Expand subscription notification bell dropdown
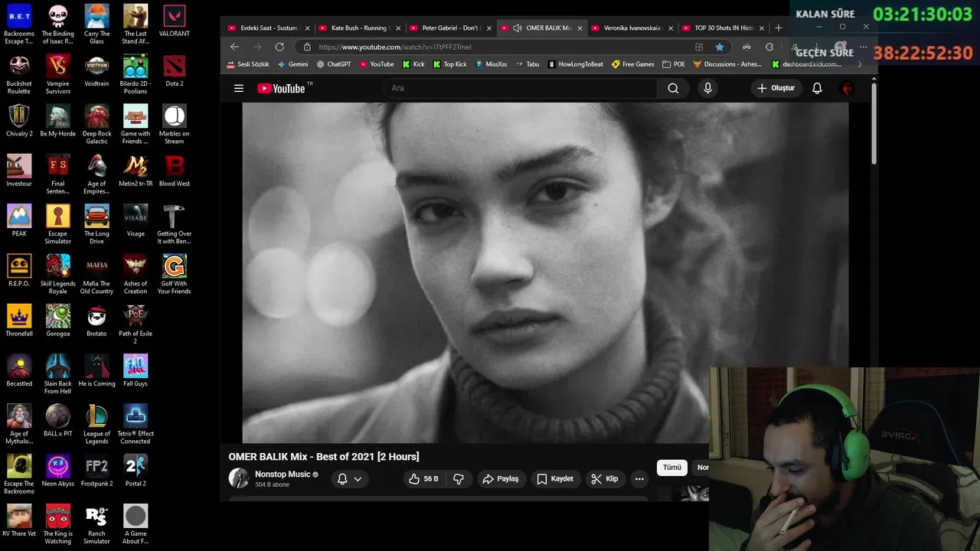Viewport: 980px width, 551px height. [x=350, y=479]
